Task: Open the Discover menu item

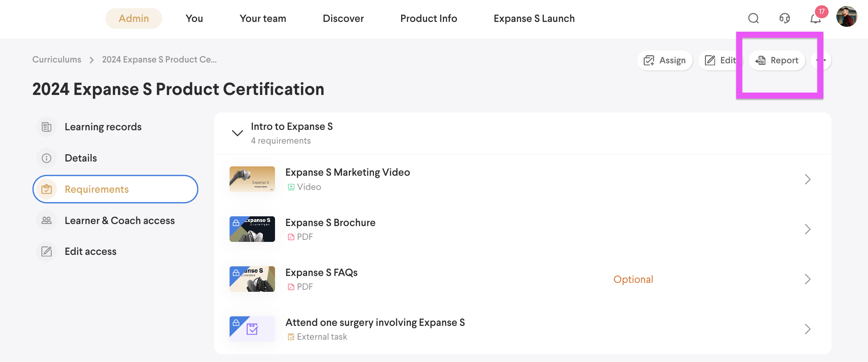Action: [343, 19]
